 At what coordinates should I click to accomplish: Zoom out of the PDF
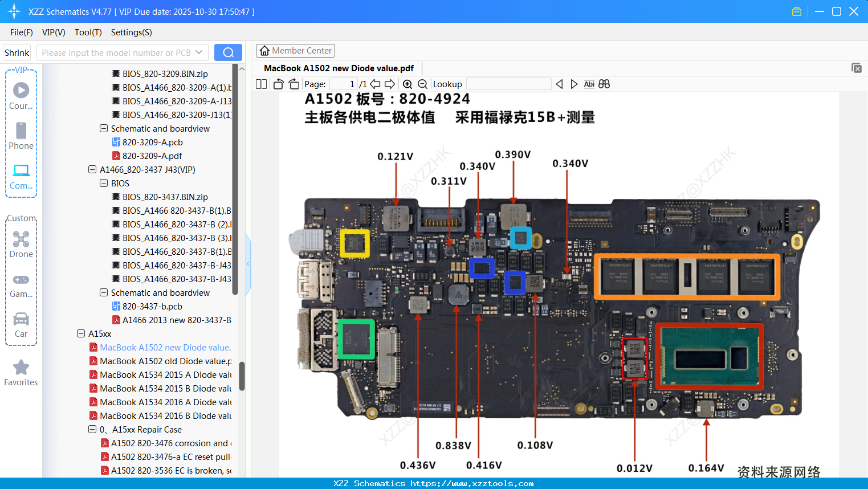point(422,84)
